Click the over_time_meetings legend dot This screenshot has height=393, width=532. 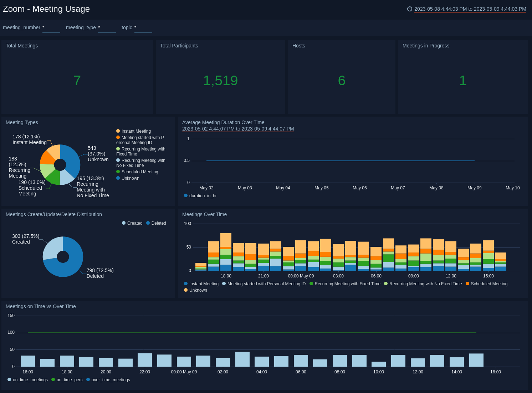click(x=88, y=379)
